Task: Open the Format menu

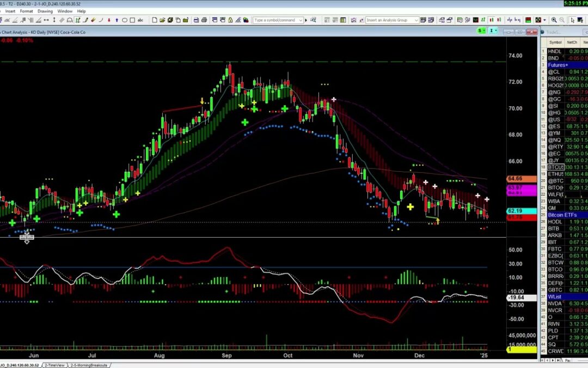Action: 26,11
